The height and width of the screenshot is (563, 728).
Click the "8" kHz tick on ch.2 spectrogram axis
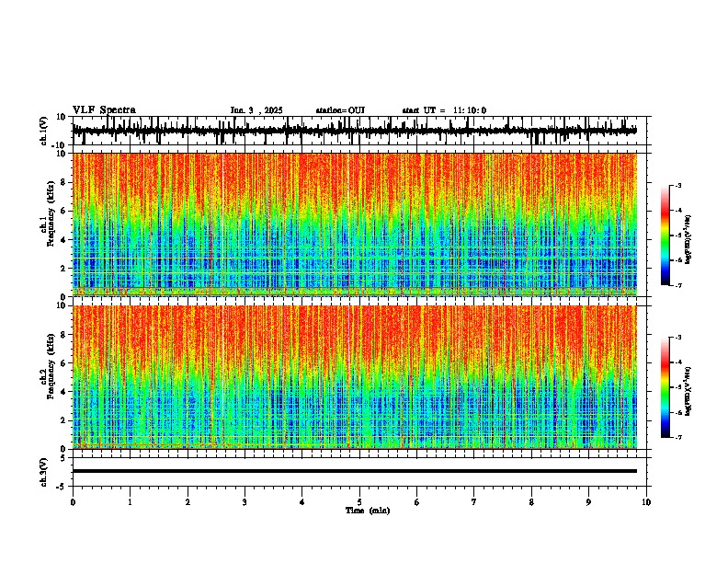click(63, 335)
